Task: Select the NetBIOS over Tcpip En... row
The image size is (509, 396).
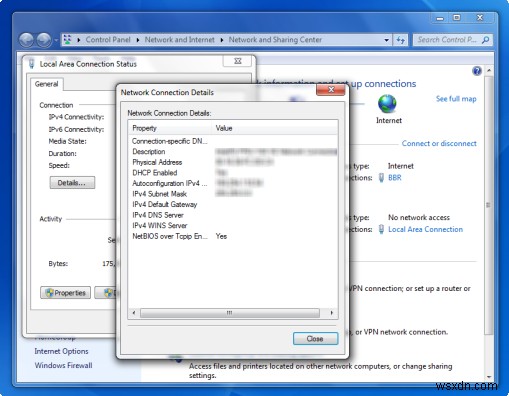Action: tap(233, 236)
